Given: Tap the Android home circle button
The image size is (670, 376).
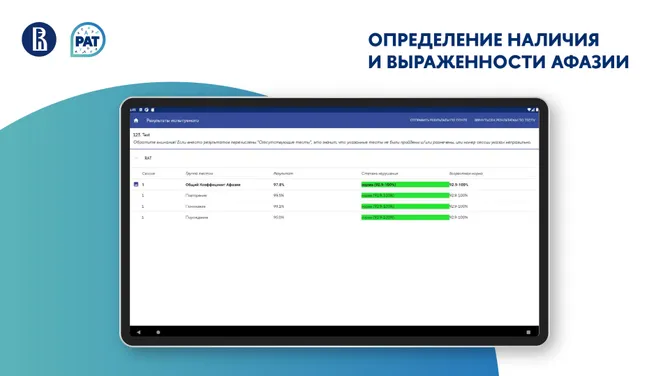Looking at the screenshot, I should click(158, 332).
